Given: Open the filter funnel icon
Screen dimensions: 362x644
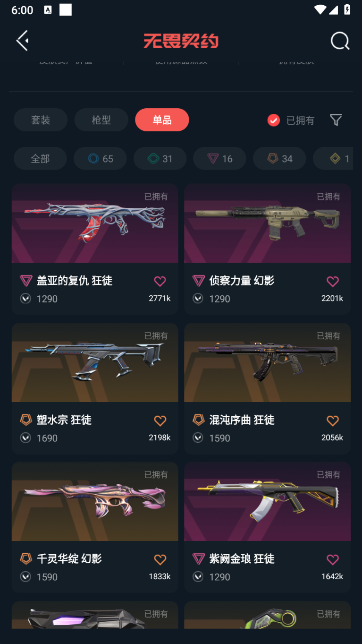Looking at the screenshot, I should tap(336, 120).
